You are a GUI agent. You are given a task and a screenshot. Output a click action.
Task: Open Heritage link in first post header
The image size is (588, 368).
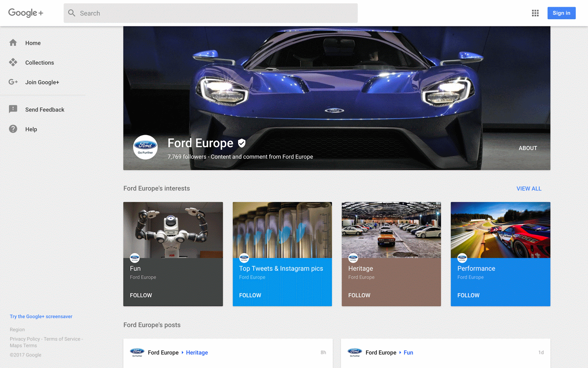click(197, 353)
